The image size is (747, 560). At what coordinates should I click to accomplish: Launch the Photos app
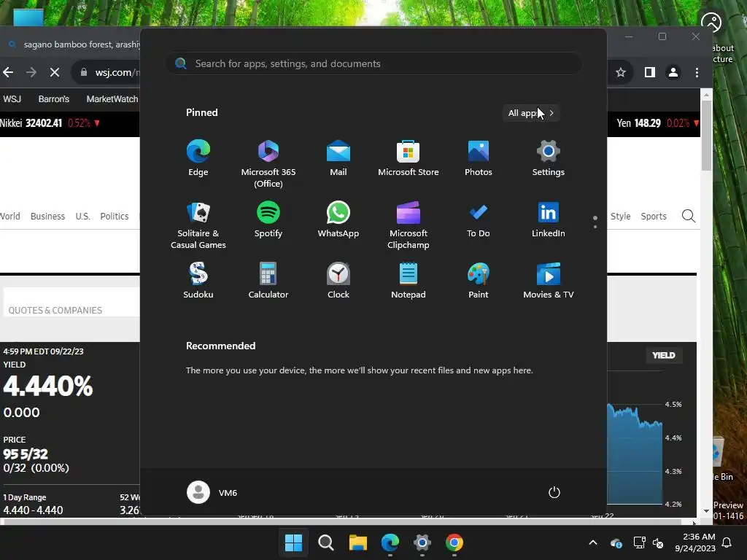pos(479,158)
